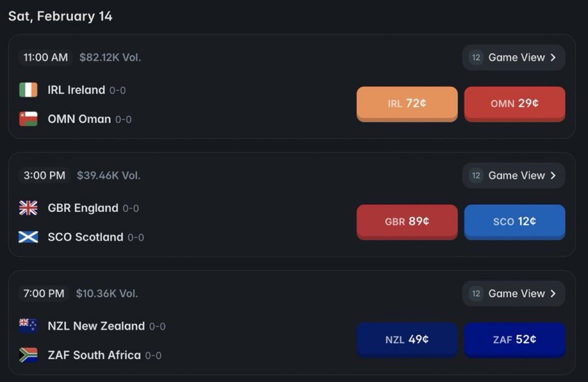Open Game View for England vs Scotland
Image resolution: width=588 pixels, height=382 pixels.
click(517, 176)
